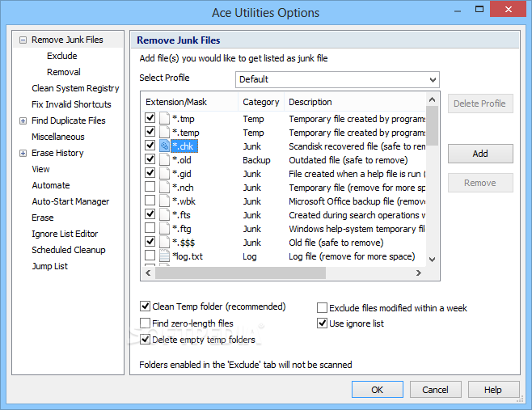Collapse the Remove Junk Files tree node

[x=23, y=40]
